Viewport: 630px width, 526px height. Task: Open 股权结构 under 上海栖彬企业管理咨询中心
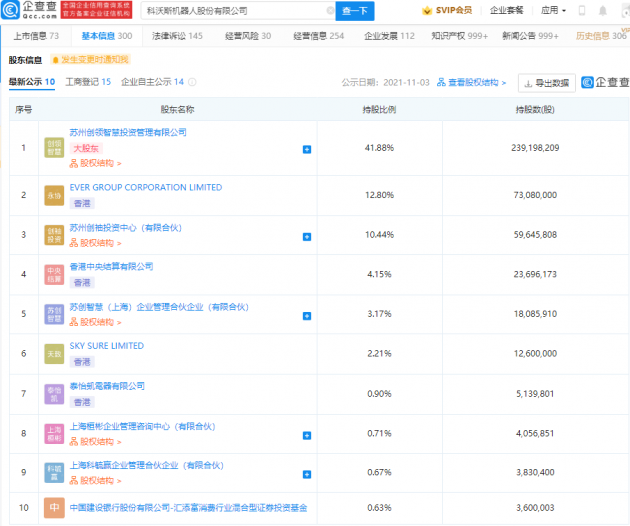(x=95, y=442)
